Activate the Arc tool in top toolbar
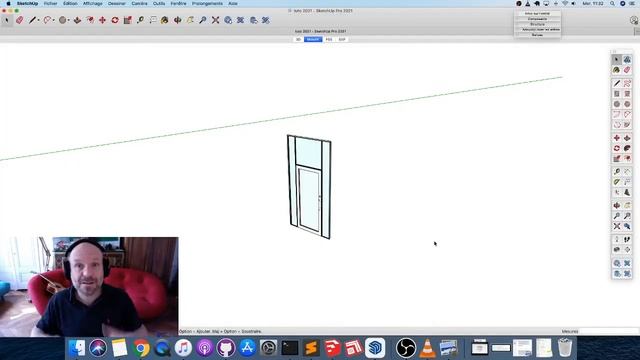 [47, 20]
